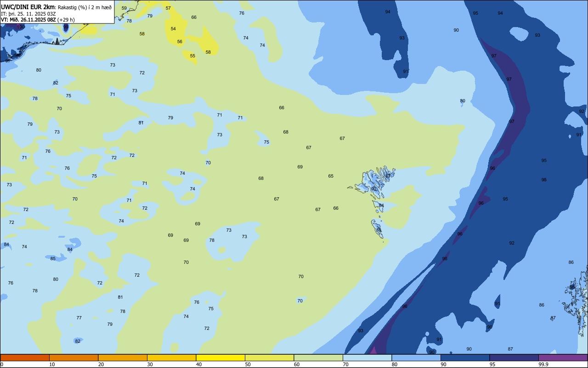Click the 'IT: þri. 25. 11. 2025 03Z' line

point(28,13)
